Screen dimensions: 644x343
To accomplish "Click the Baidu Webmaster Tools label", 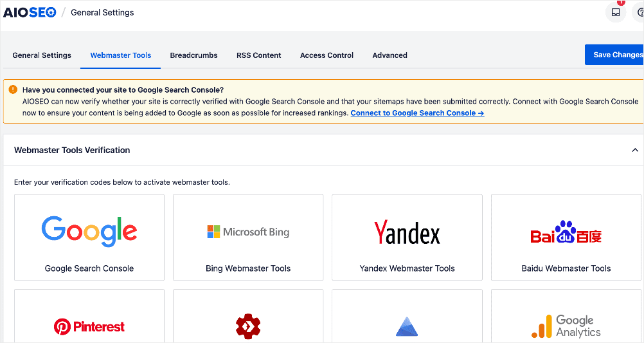I will pyautogui.click(x=566, y=268).
